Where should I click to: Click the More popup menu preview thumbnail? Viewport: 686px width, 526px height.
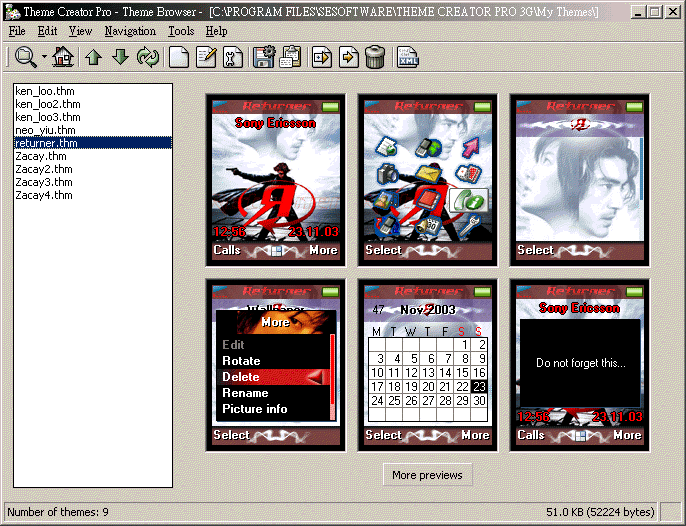[276, 365]
